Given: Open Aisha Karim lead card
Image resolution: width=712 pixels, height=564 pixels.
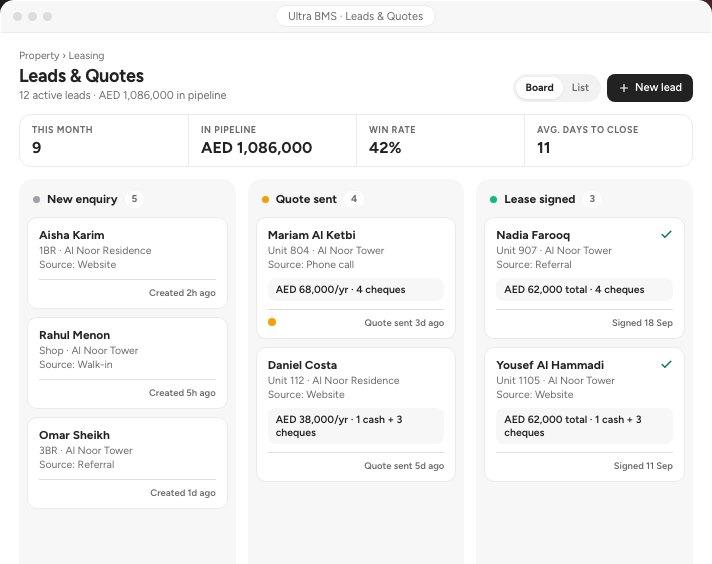Looking at the screenshot, I should (x=128, y=263).
